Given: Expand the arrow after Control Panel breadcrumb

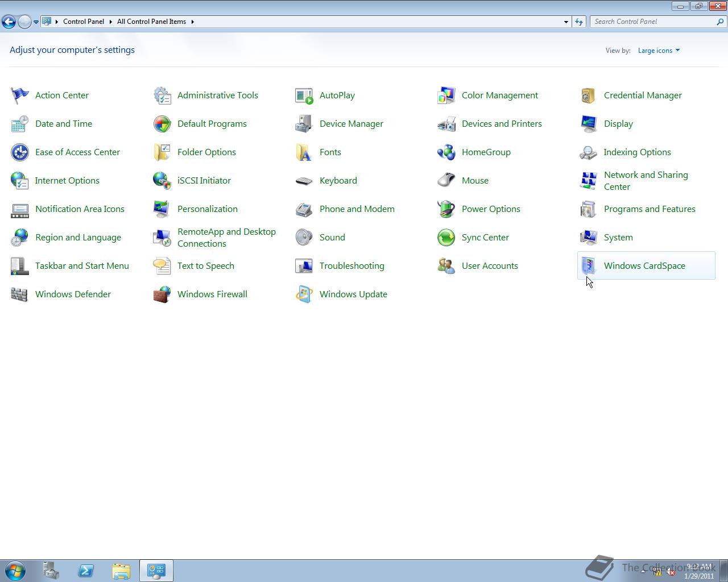Looking at the screenshot, I should [x=110, y=22].
